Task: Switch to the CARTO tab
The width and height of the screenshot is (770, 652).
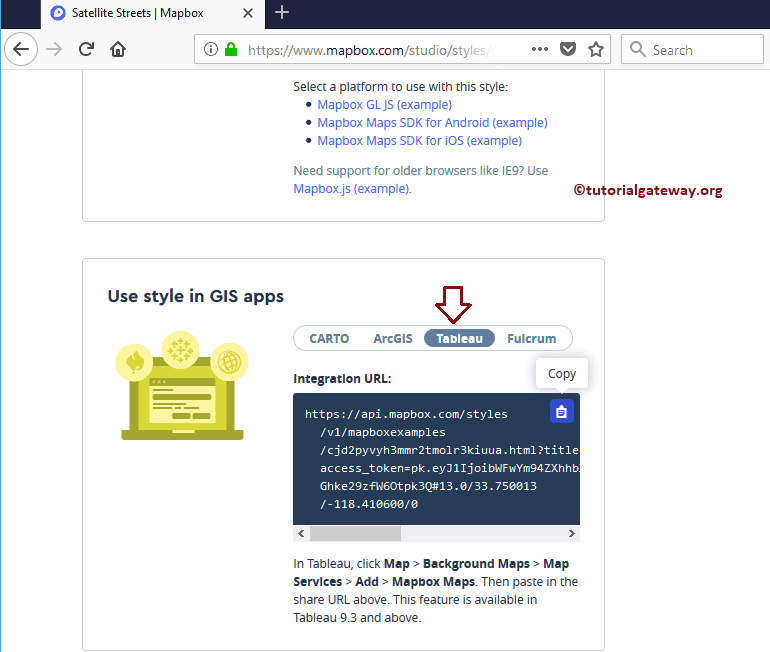Action: pyautogui.click(x=329, y=339)
